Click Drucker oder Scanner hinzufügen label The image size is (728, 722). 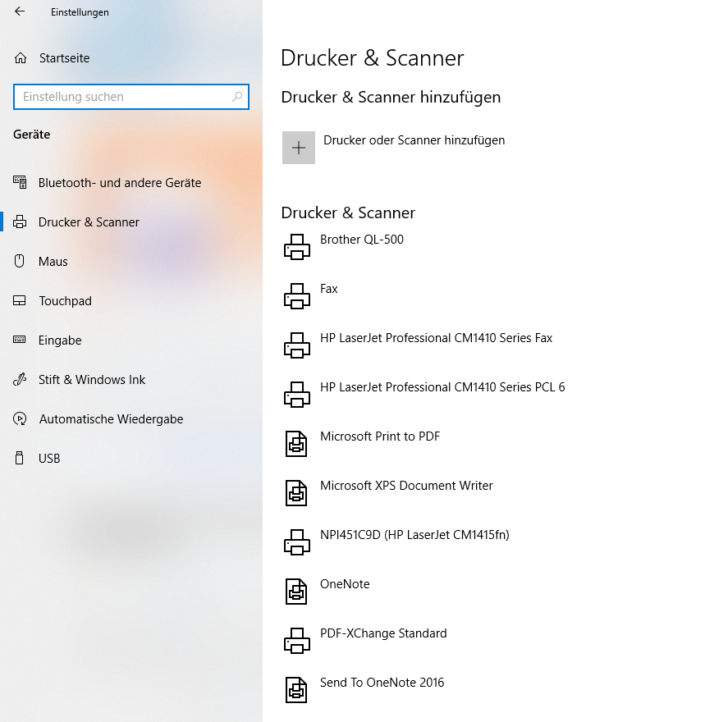coord(414,140)
